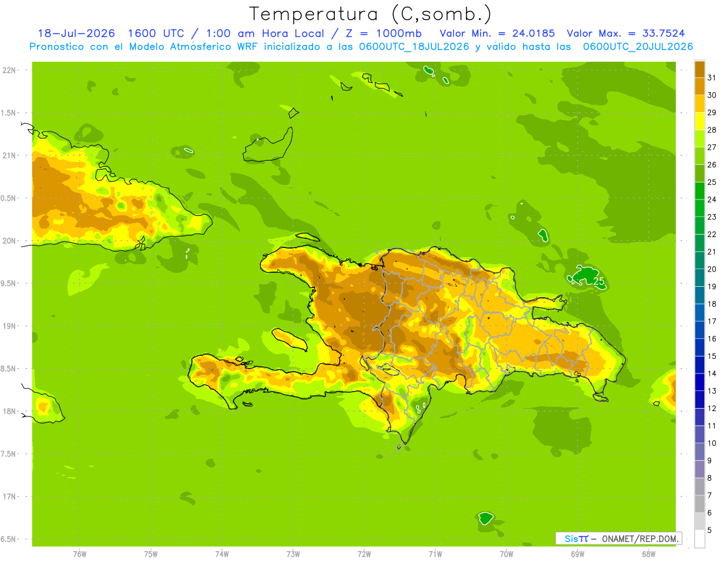Click the "20N" latitude label
Viewport: 728px width, 562px height.
pos(8,241)
